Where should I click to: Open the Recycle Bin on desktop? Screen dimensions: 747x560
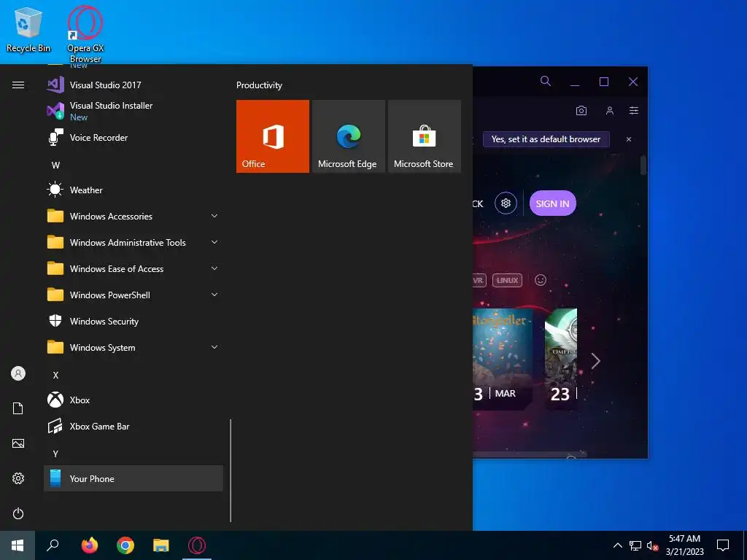coord(28,29)
